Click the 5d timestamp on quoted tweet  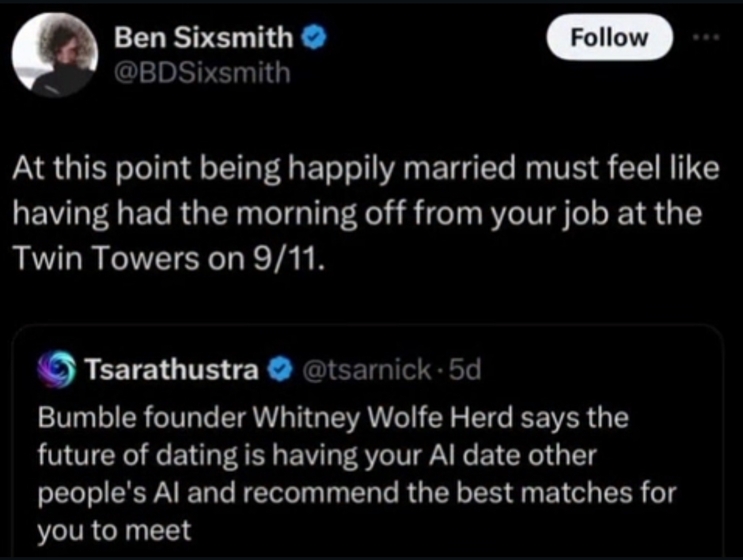[465, 370]
